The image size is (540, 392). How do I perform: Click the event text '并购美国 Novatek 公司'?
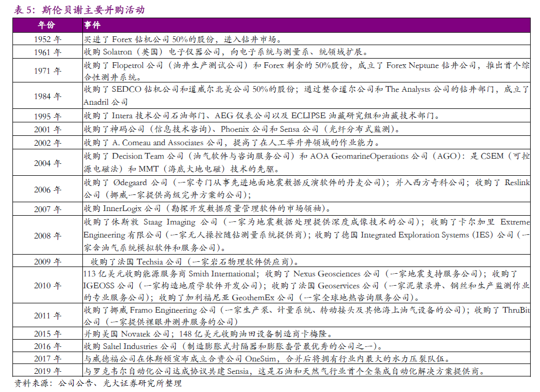[127, 334]
